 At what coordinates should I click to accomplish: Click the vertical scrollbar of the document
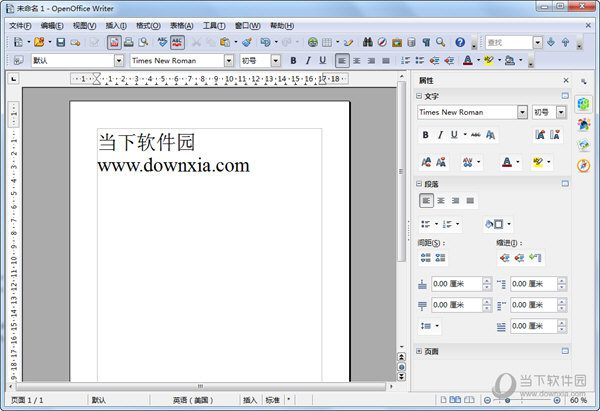pos(401,172)
